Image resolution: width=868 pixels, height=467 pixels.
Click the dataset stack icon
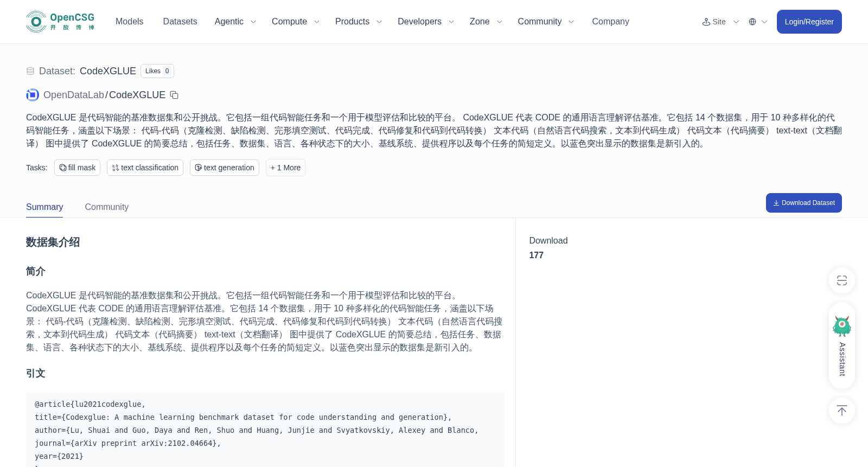point(30,71)
